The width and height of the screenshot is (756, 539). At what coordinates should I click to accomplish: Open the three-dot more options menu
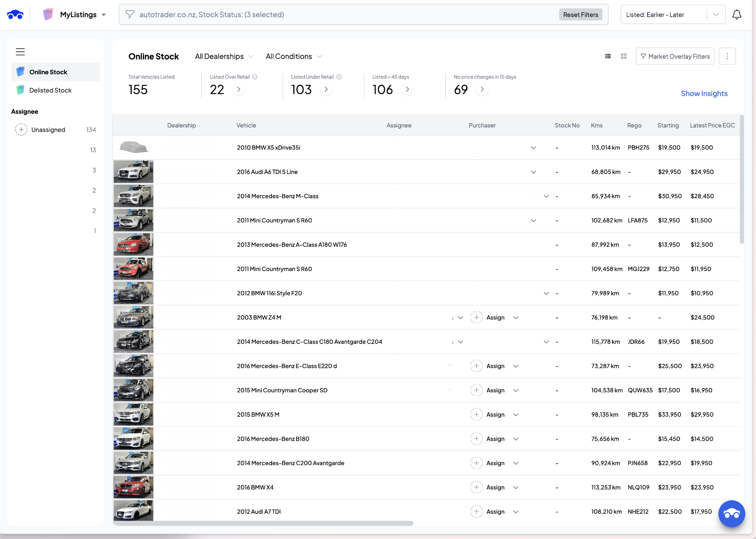tap(727, 56)
